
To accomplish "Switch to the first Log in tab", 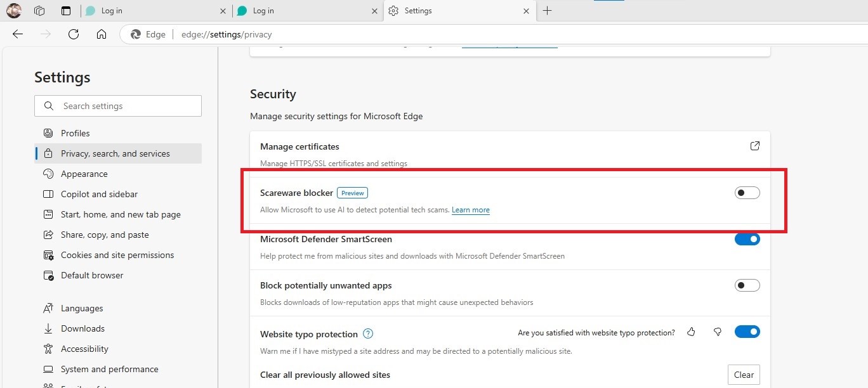I will tap(152, 11).
